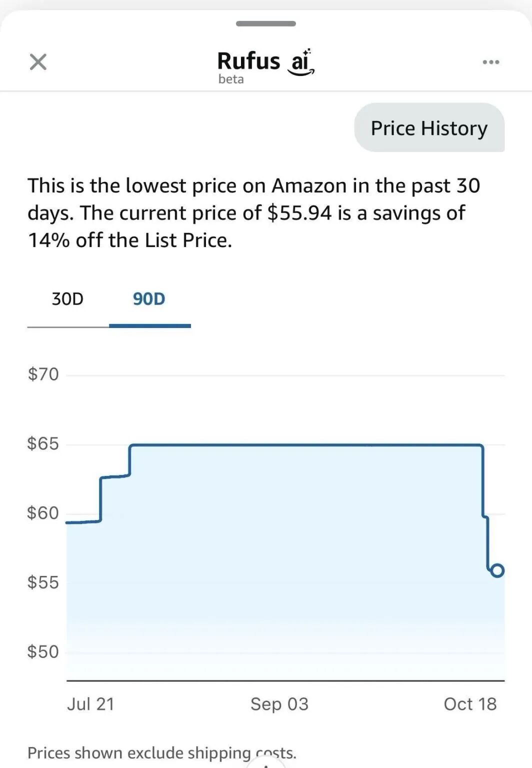Close the Rufus panel
Image resolution: width=532 pixels, height=768 pixels.
coord(38,61)
